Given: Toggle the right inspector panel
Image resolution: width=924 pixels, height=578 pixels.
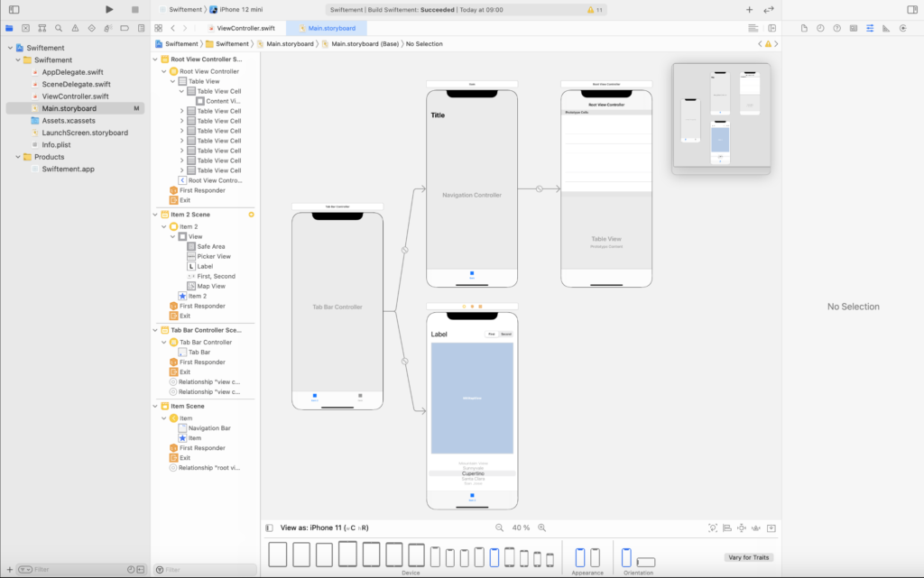Looking at the screenshot, I should point(911,9).
